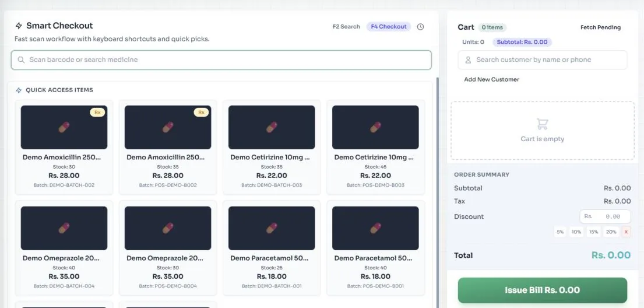Click the magnifier icon in the medicine search
Screen dimensions: 644x308
click(x=21, y=60)
